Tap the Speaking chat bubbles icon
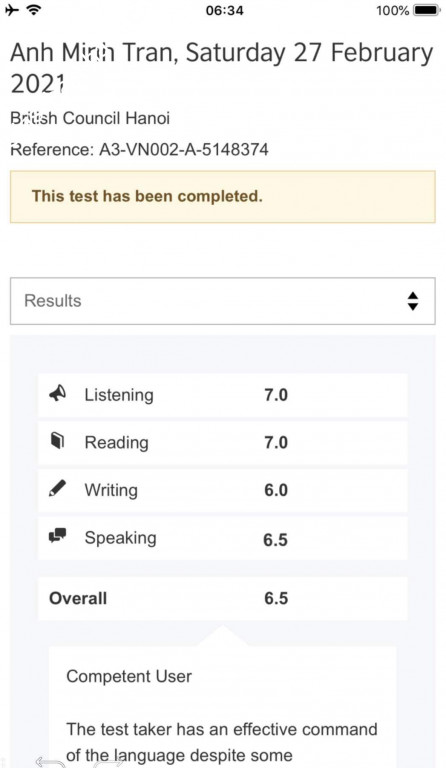 pos(58,536)
